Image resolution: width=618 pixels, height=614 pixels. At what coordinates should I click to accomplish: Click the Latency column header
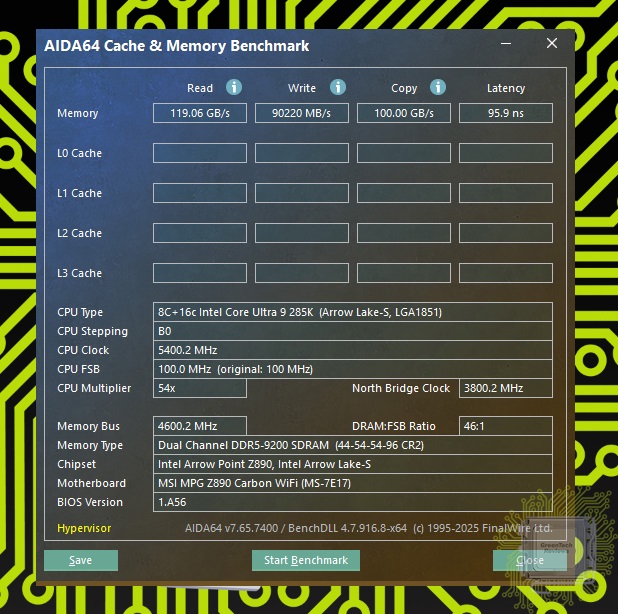(x=506, y=88)
